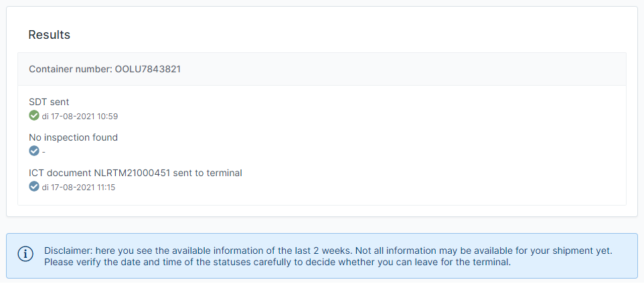
Task: Click the "sent to terminal" text
Action: (208, 173)
